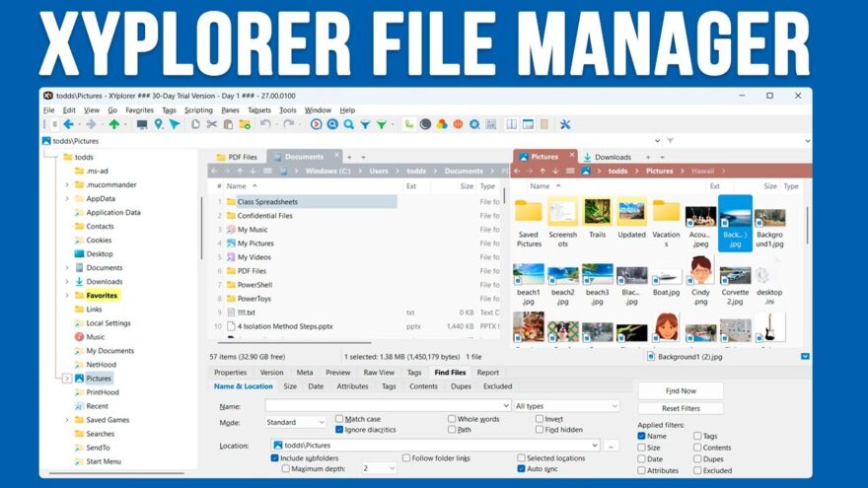Open the address bar history dropdown
Screen dimensions: 868x488
(x=657, y=141)
